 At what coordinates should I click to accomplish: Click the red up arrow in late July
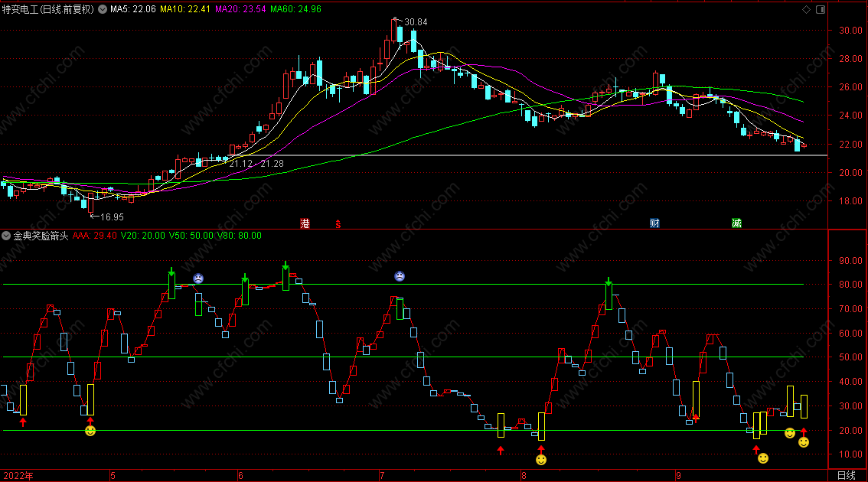coord(501,451)
